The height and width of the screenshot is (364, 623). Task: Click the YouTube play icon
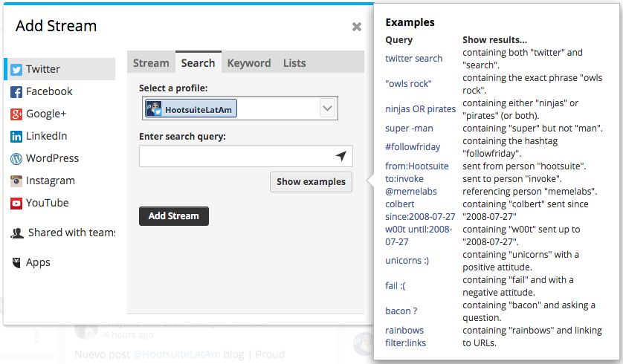tap(16, 204)
